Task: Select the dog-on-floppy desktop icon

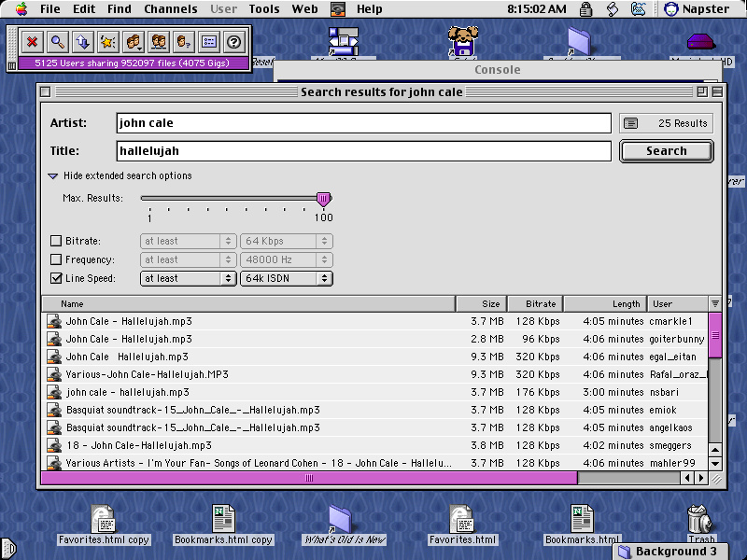Action: coord(462,41)
